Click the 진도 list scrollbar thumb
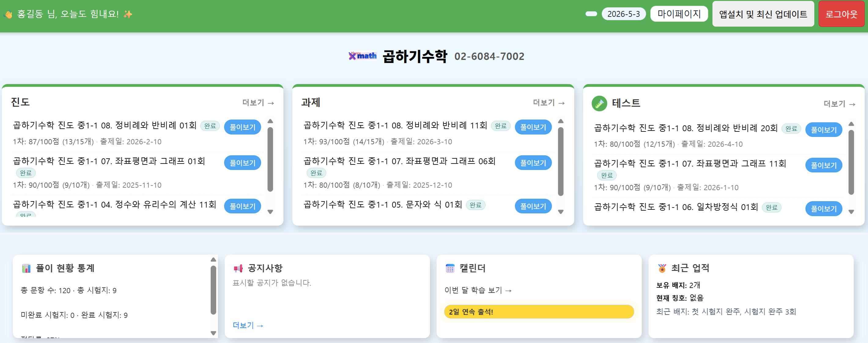 point(270,159)
